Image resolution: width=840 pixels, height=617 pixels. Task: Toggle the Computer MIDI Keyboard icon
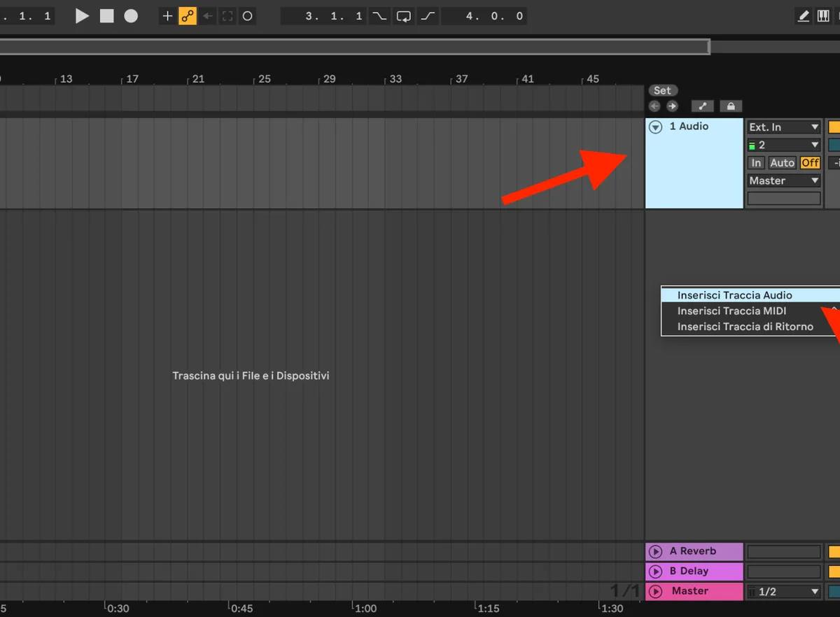click(x=823, y=16)
